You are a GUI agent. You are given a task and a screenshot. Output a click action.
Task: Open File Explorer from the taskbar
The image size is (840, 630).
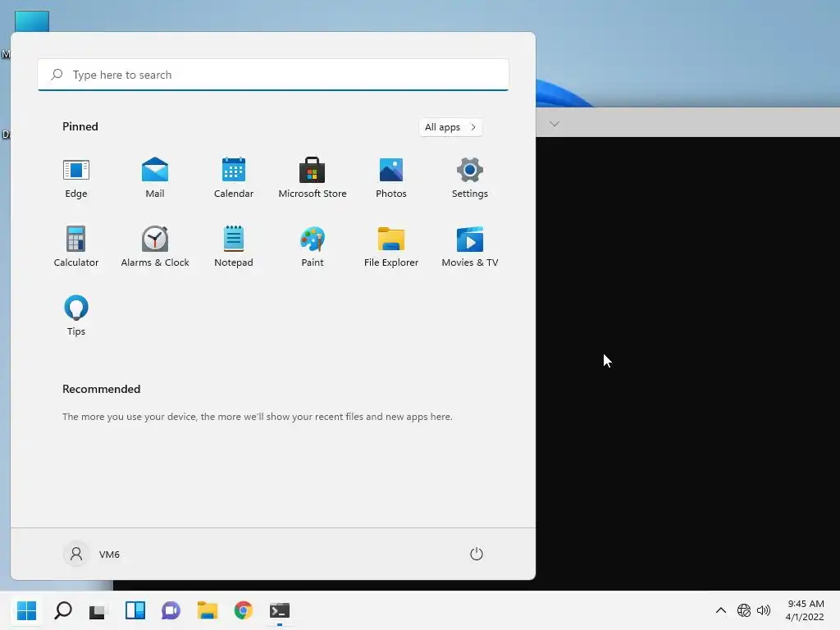[x=208, y=610]
